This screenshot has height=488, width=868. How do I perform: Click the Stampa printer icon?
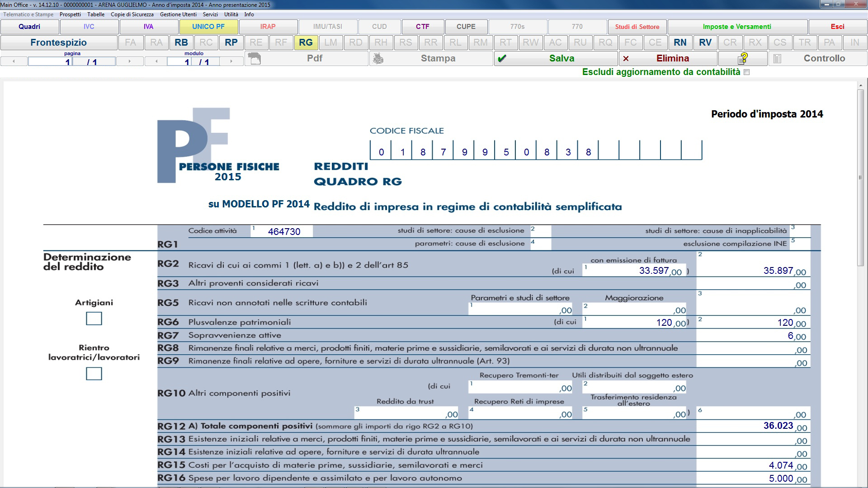pyautogui.click(x=378, y=59)
